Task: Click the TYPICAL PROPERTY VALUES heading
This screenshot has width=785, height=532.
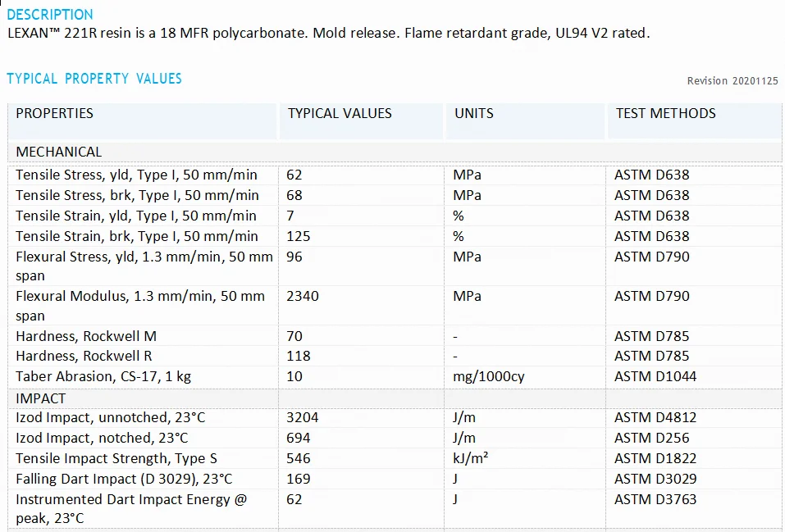Action: pyautogui.click(x=94, y=79)
